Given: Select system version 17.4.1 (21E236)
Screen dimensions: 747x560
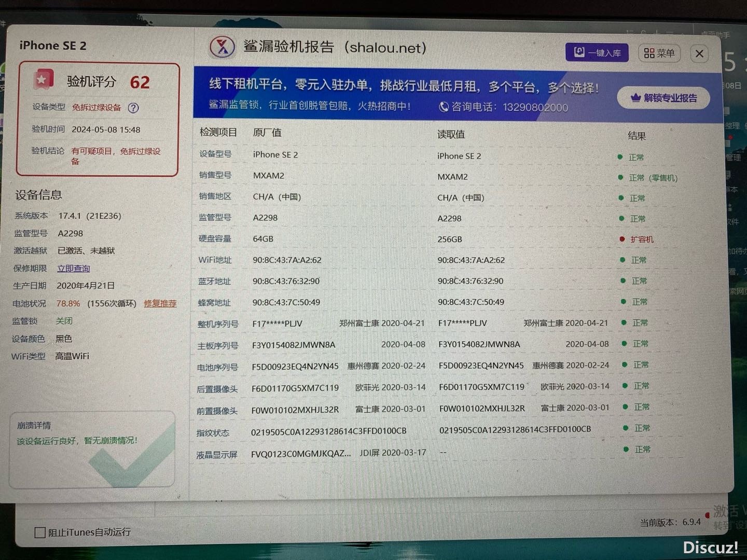Looking at the screenshot, I should [x=90, y=216].
